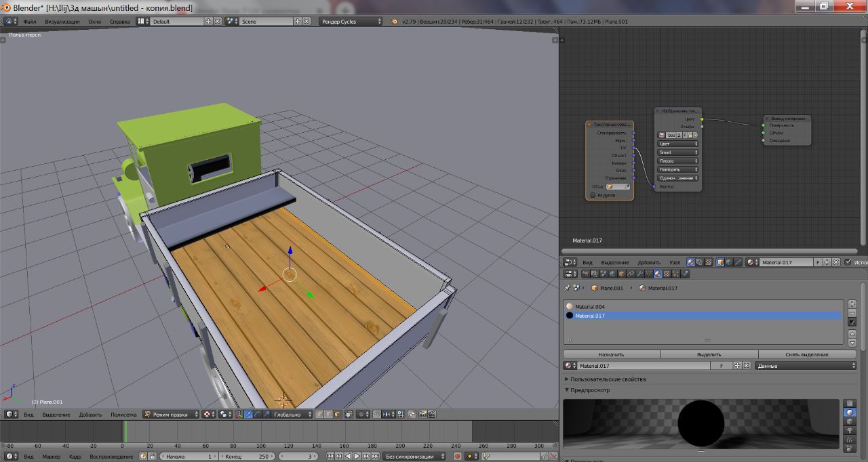Image resolution: width=868 pixels, height=462 pixels.
Task: Select the compositing node tree type icon
Action: tap(701, 262)
